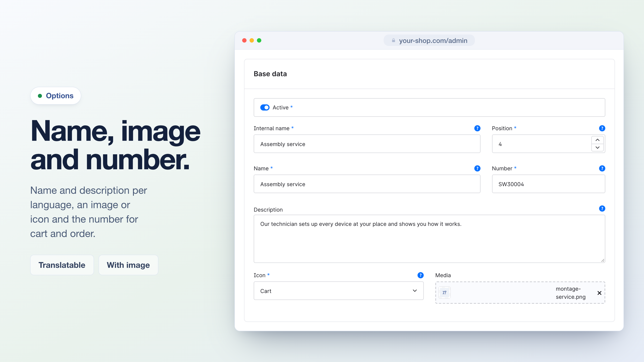The width and height of the screenshot is (644, 362).
Task: Click the red close window dot
Action: coord(244,40)
